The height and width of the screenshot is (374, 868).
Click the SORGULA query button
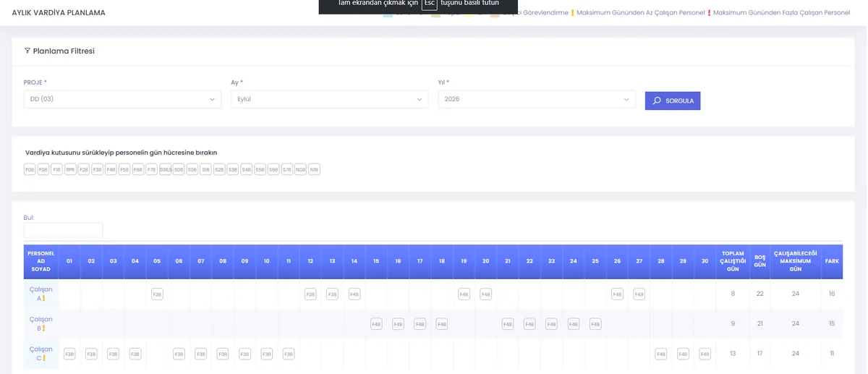(673, 101)
